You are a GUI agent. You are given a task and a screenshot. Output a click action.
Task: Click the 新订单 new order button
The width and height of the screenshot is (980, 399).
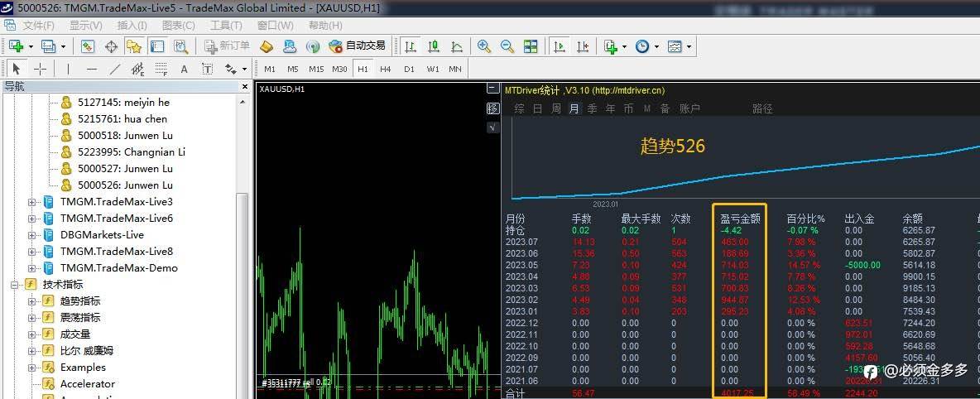(227, 46)
